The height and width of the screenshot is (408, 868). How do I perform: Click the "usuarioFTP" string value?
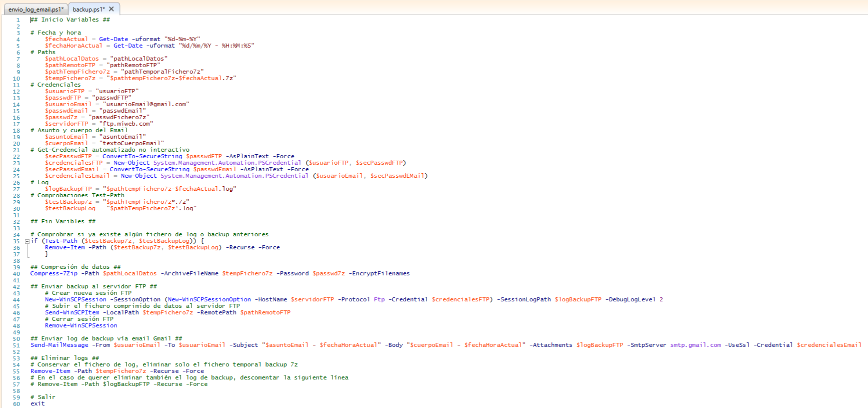point(117,92)
